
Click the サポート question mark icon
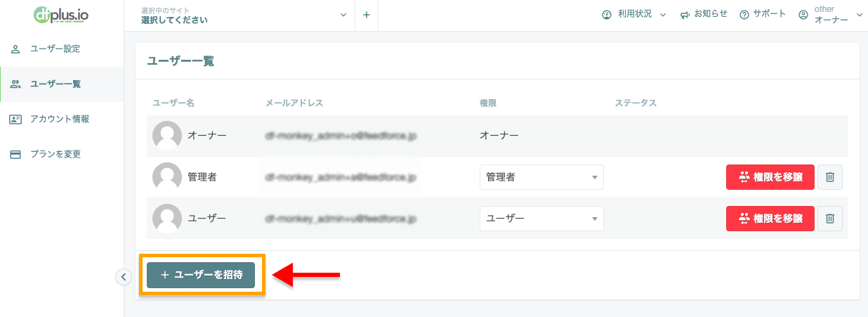[745, 15]
